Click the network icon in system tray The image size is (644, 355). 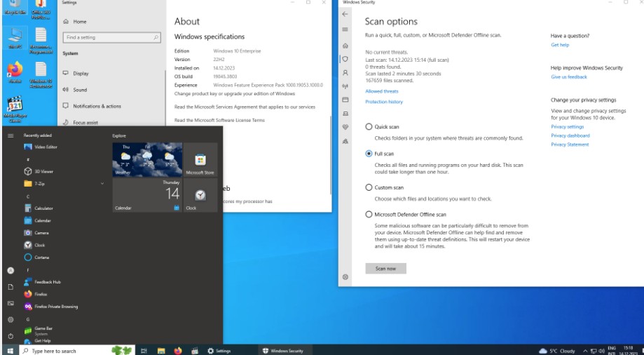(594, 351)
